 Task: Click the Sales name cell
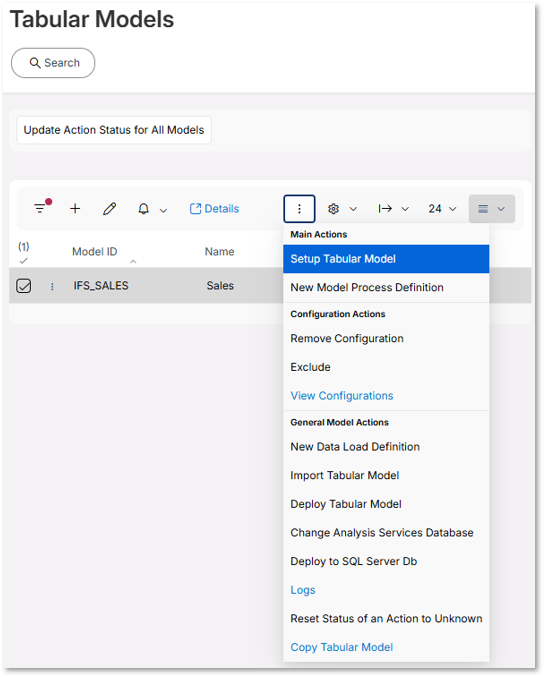[x=220, y=285]
